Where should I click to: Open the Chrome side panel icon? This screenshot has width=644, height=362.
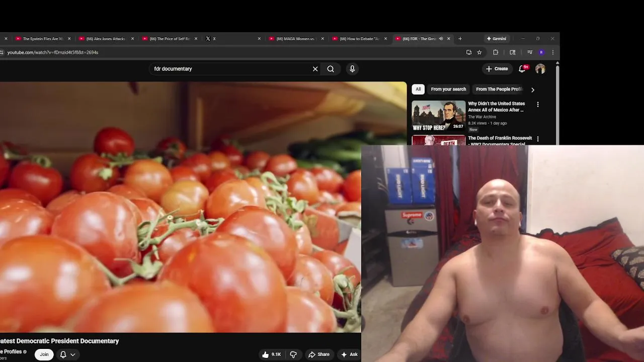[x=513, y=52]
